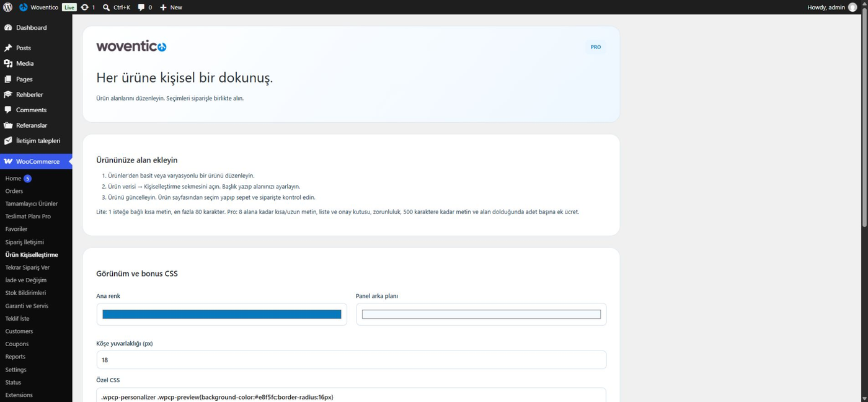Image resolution: width=868 pixels, height=402 pixels.
Task: Click the updates icon showing 1
Action: click(84, 7)
